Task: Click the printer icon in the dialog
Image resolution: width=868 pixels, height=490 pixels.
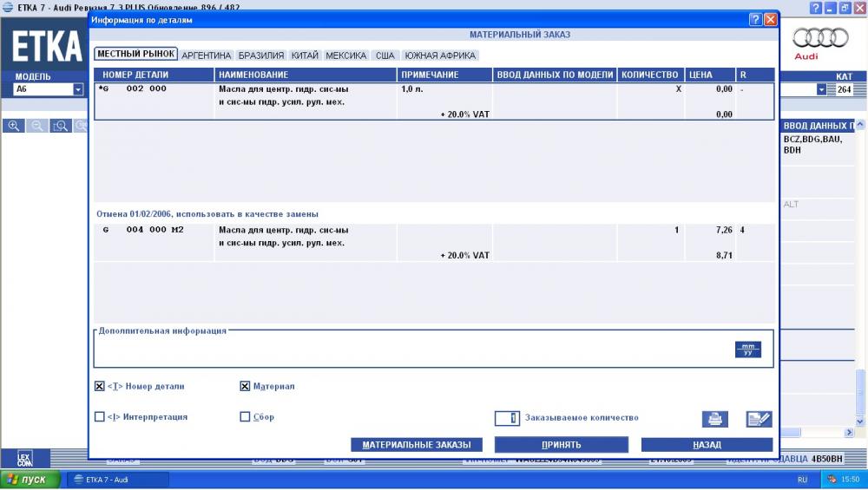Action: coord(714,419)
